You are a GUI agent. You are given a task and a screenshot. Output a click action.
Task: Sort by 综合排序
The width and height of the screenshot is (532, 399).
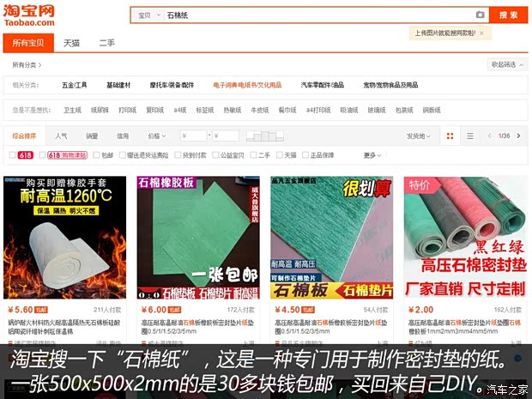pyautogui.click(x=24, y=136)
